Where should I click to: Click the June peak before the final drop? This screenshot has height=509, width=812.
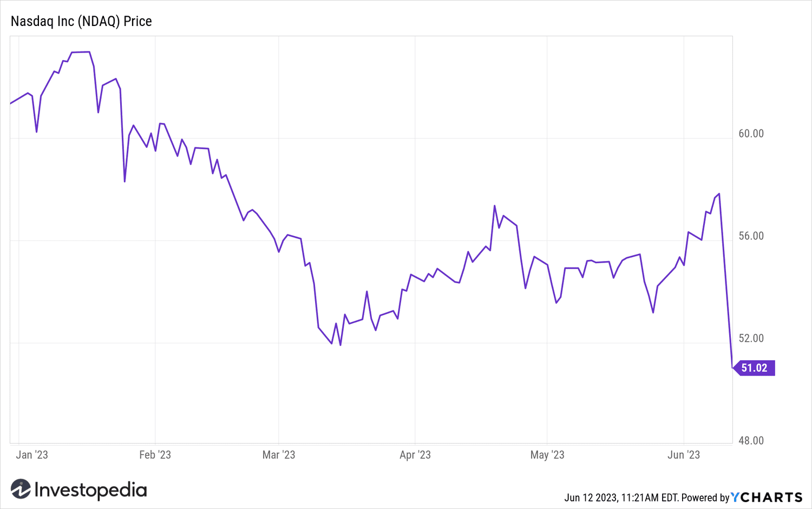click(x=719, y=193)
